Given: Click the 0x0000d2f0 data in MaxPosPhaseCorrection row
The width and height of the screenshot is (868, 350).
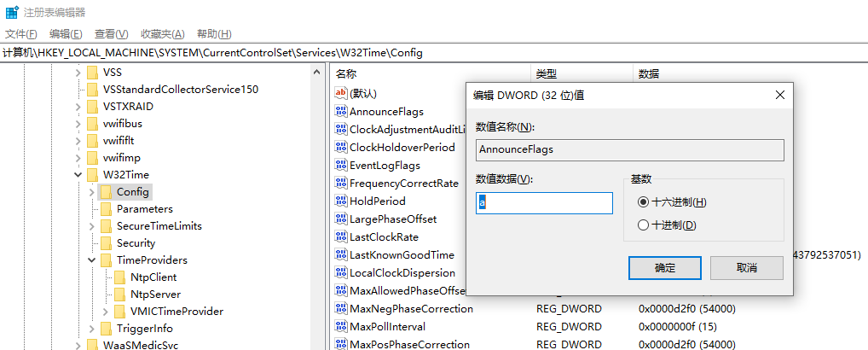Looking at the screenshot, I should (687, 345).
